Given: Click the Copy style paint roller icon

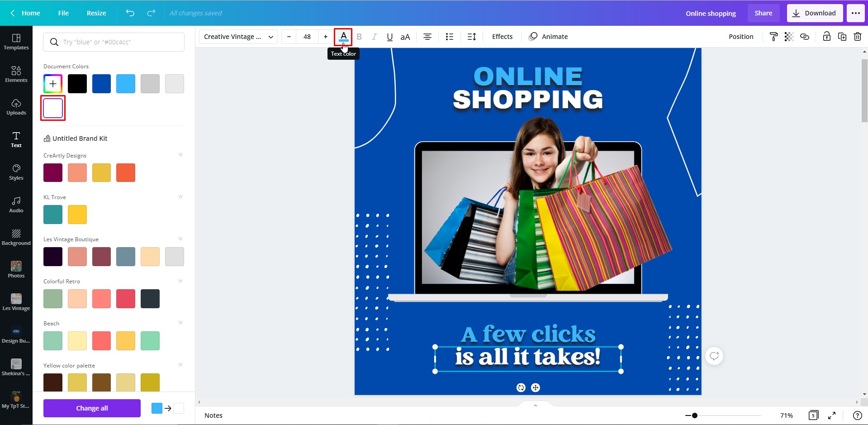Looking at the screenshot, I should (774, 37).
